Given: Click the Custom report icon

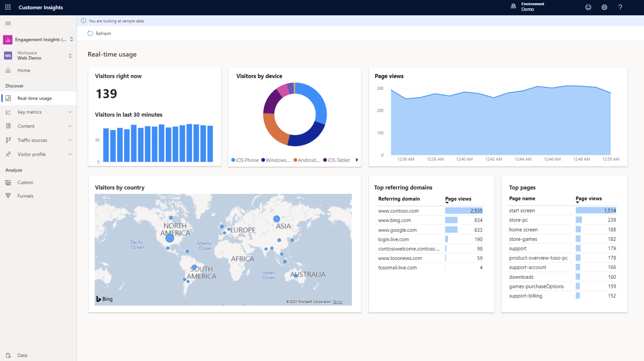Looking at the screenshot, I should pyautogui.click(x=8, y=183).
